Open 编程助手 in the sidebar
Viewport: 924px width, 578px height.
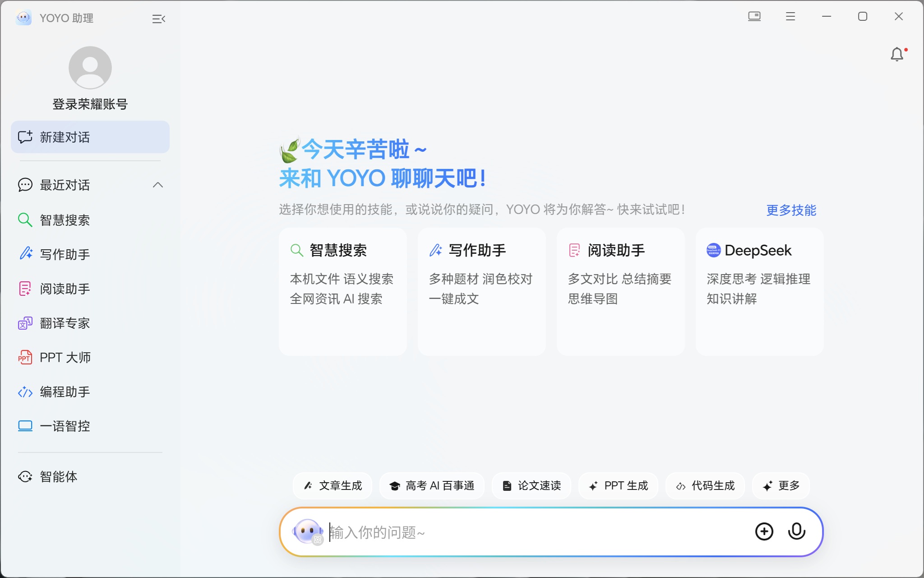click(90, 392)
